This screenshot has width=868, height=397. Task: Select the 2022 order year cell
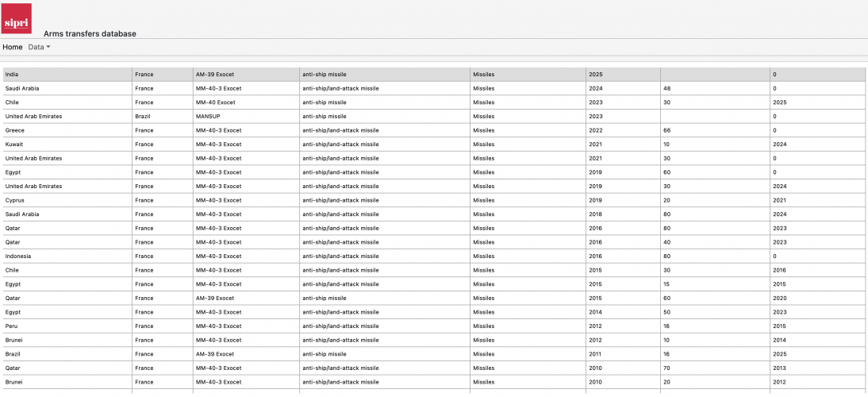(623, 130)
